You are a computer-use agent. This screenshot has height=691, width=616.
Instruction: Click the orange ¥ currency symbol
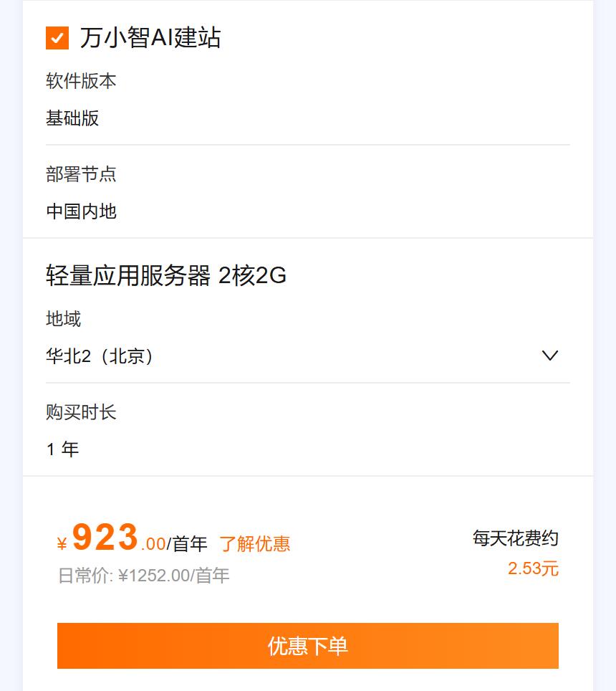point(62,545)
